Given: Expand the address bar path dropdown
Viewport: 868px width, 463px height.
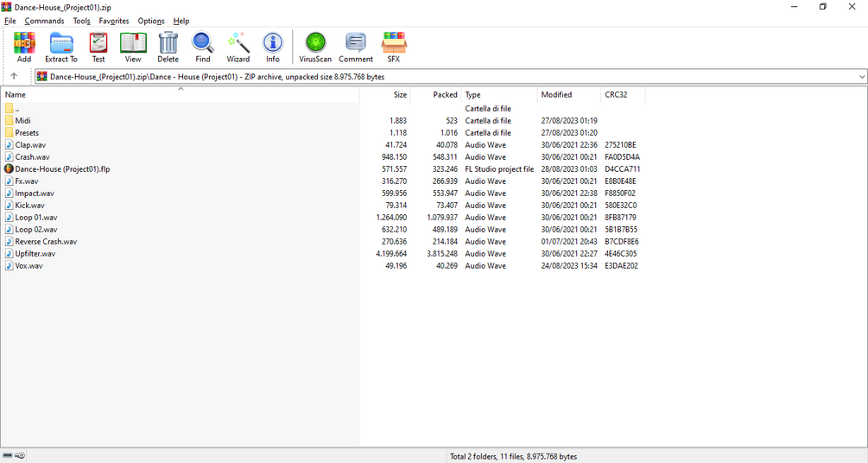Looking at the screenshot, I should click(861, 76).
